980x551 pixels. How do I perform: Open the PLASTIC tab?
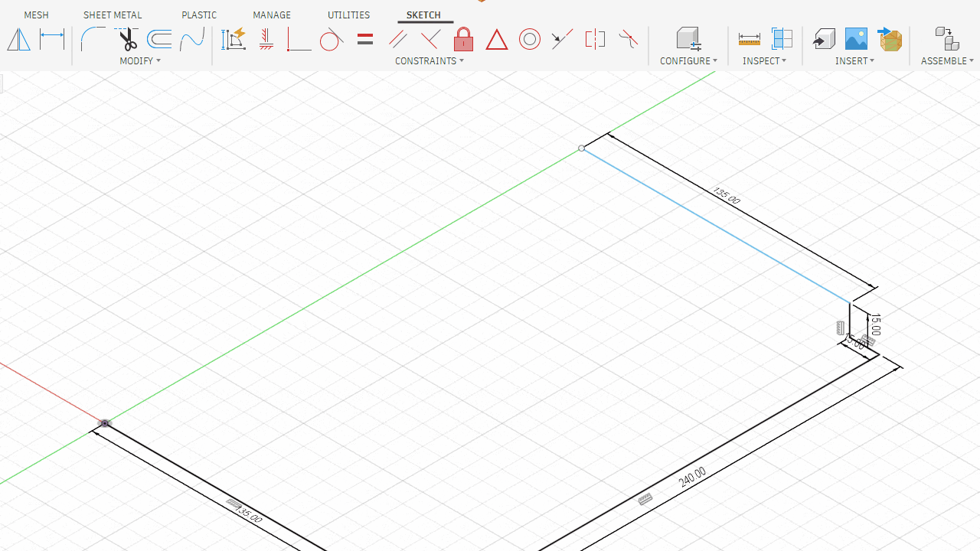tap(199, 15)
